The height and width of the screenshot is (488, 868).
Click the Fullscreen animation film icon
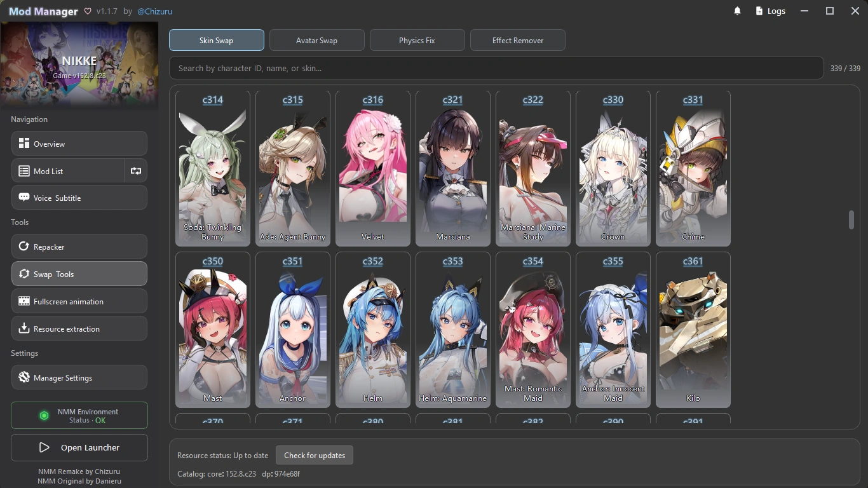(x=24, y=301)
